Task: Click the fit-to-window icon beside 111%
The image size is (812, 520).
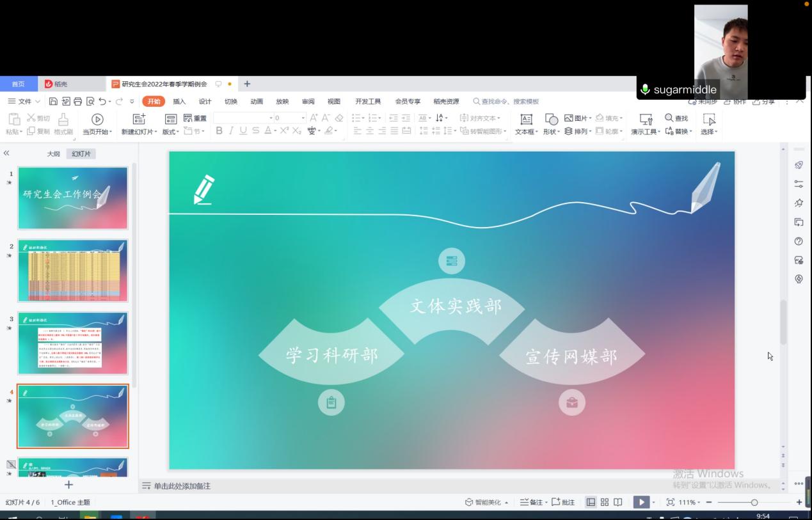Action: [671, 503]
